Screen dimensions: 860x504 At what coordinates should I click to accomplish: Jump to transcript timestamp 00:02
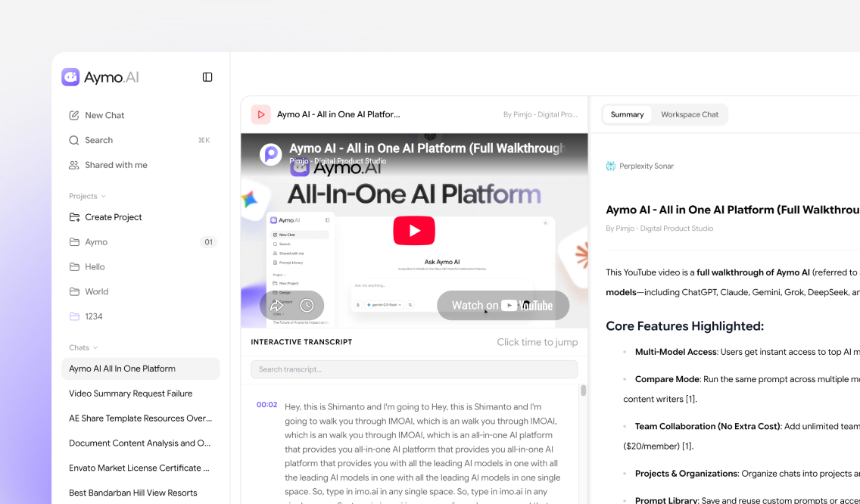click(x=267, y=405)
